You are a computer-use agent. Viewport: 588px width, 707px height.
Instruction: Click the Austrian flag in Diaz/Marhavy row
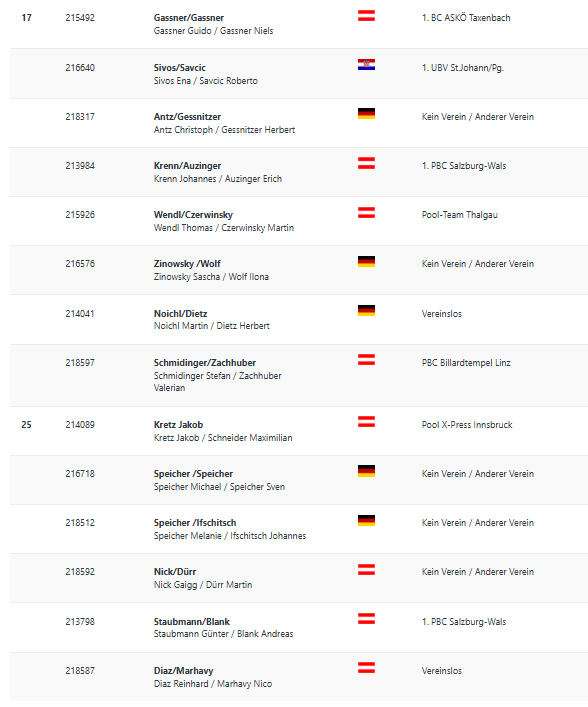(366, 668)
